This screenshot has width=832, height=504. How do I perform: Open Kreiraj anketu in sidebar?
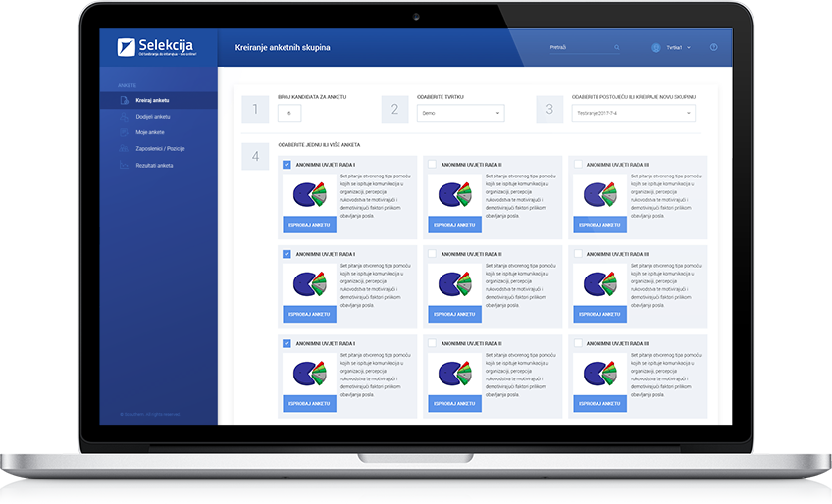(x=159, y=100)
